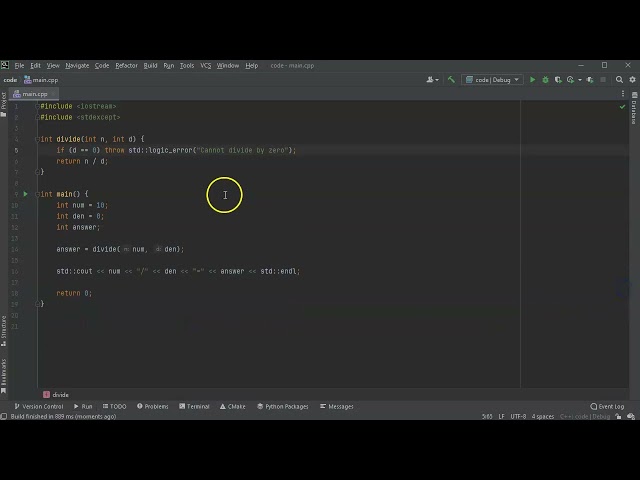The height and width of the screenshot is (480, 640).
Task: Click the green Run button in toolbar
Action: coord(532,80)
